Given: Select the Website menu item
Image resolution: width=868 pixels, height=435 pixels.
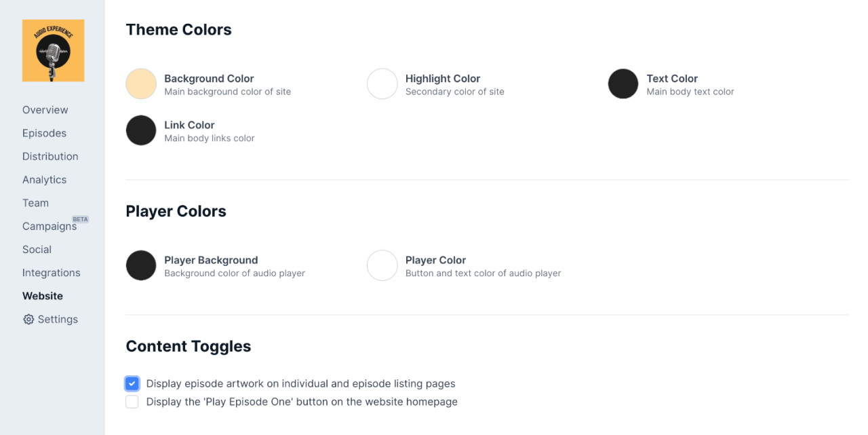Looking at the screenshot, I should tap(43, 296).
